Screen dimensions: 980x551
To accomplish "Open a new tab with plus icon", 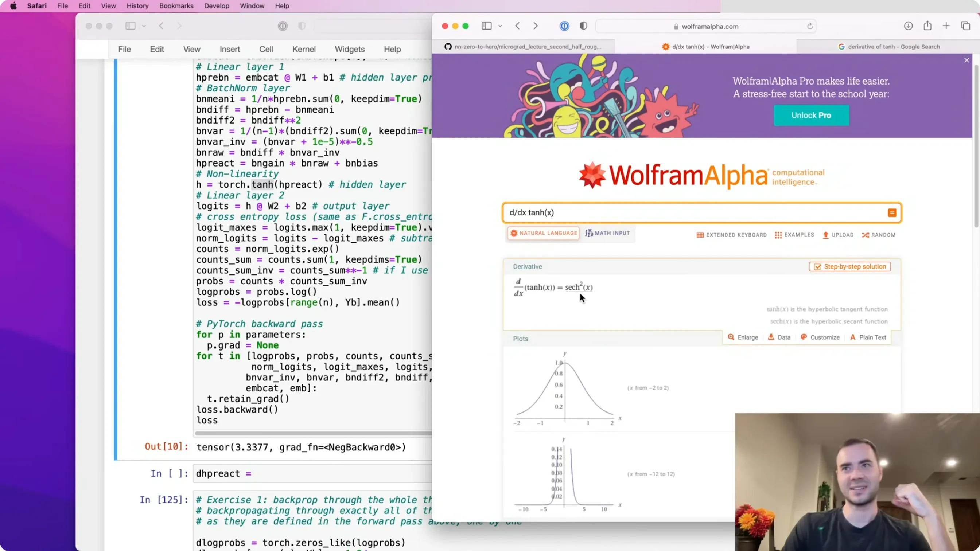I will tap(946, 26).
